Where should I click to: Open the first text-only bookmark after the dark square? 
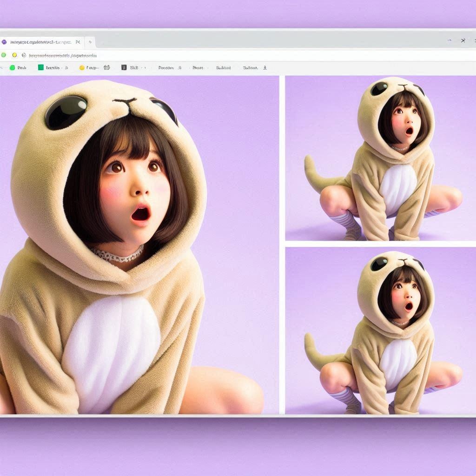[170, 68]
